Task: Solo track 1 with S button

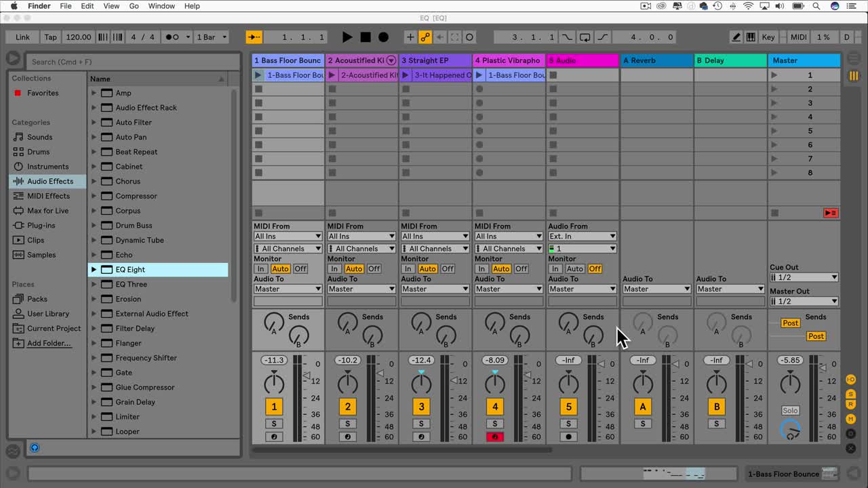Action: click(274, 424)
